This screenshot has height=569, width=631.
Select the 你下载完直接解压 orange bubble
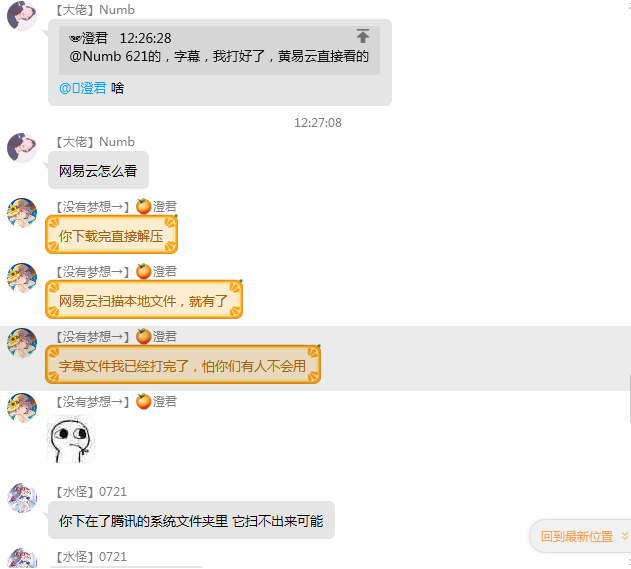[111, 235]
